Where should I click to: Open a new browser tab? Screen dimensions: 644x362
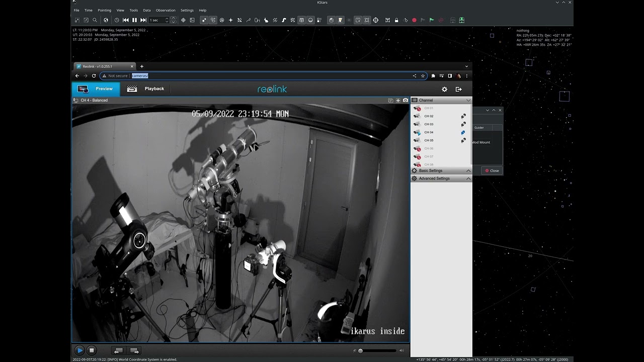[x=142, y=66]
